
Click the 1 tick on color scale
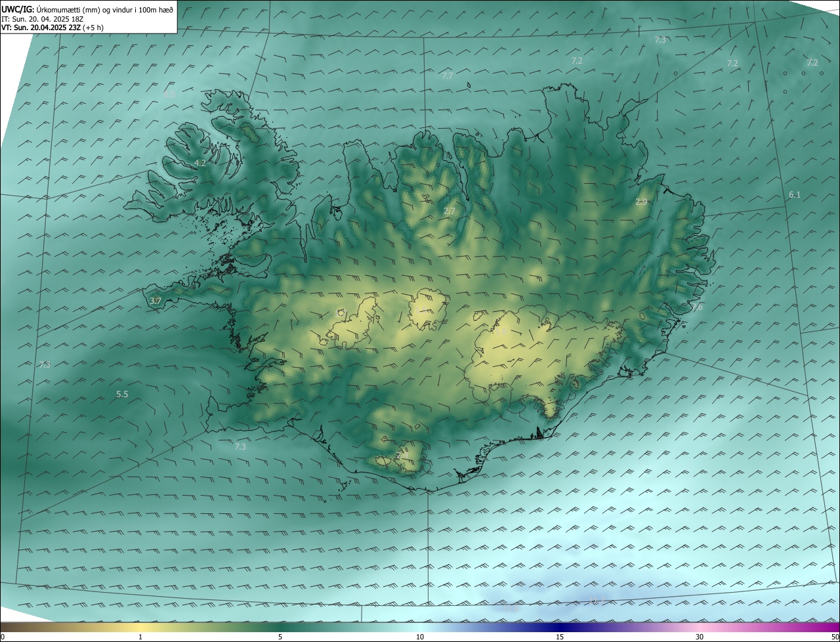[140, 637]
